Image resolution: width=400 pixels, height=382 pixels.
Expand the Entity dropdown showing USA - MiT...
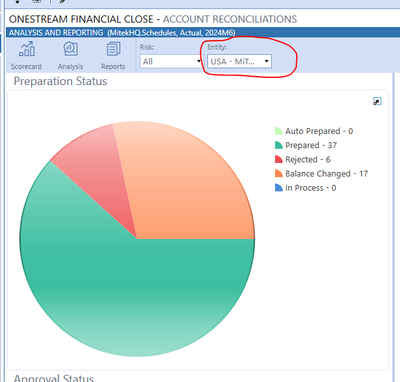[x=239, y=61]
